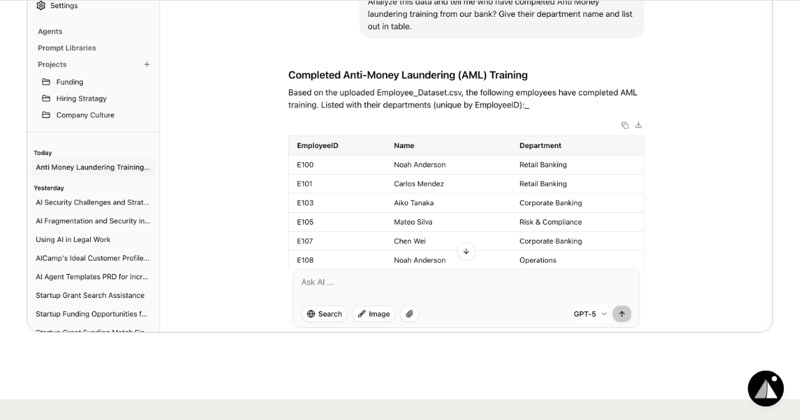Expand the GPT-5 model dropdown
800x420 pixels.
[590, 314]
